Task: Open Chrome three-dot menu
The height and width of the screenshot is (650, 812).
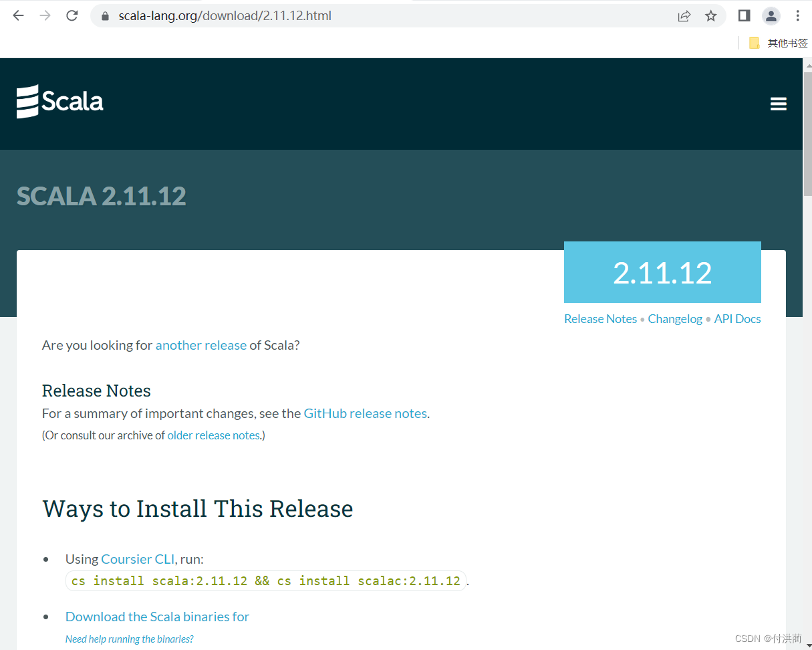Action: [x=798, y=16]
